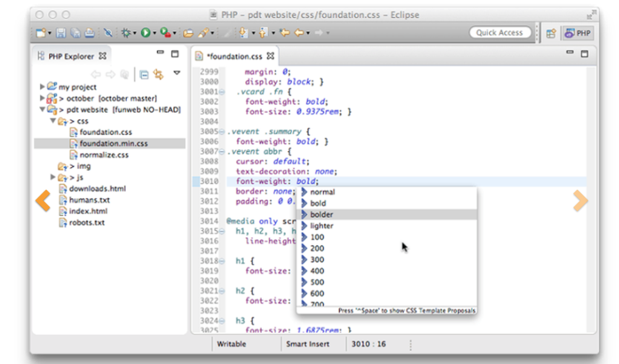Viewport: 619px width, 364px height.
Task: Collapse the css folder node
Action: pyautogui.click(x=53, y=121)
